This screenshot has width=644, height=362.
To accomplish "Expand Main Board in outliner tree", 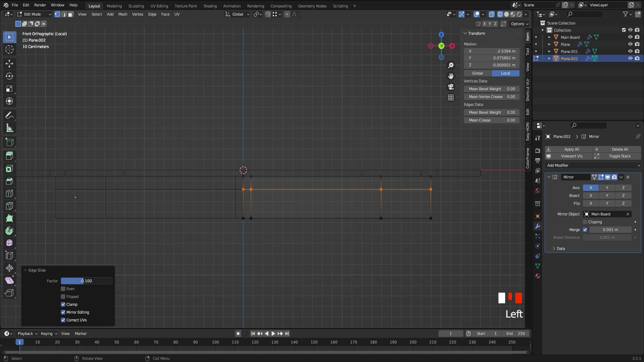I will [x=549, y=37].
